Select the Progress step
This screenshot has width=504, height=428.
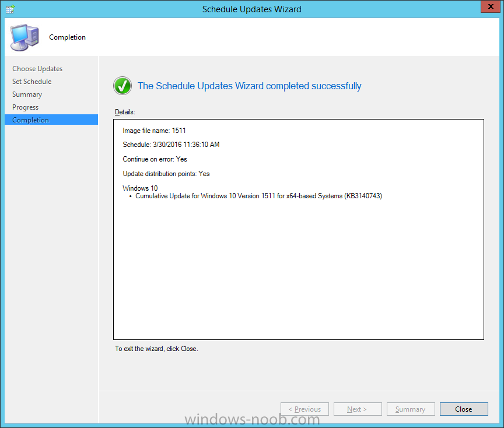tap(26, 107)
